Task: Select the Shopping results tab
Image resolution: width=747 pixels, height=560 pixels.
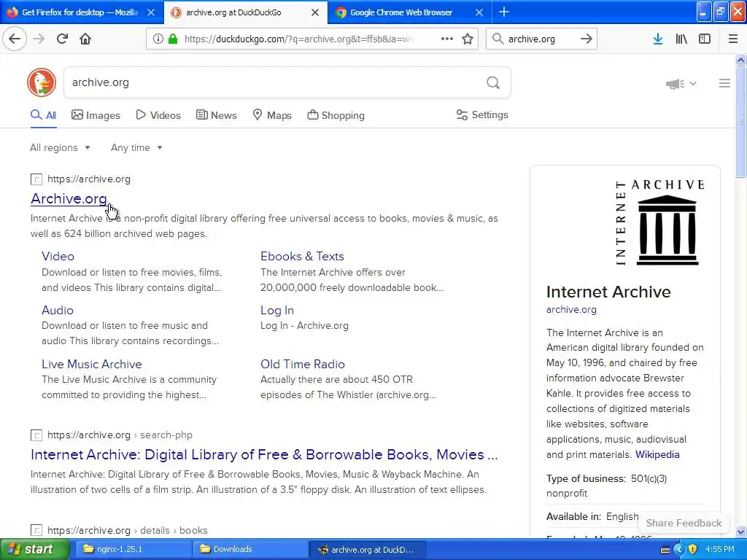Action: [336, 115]
